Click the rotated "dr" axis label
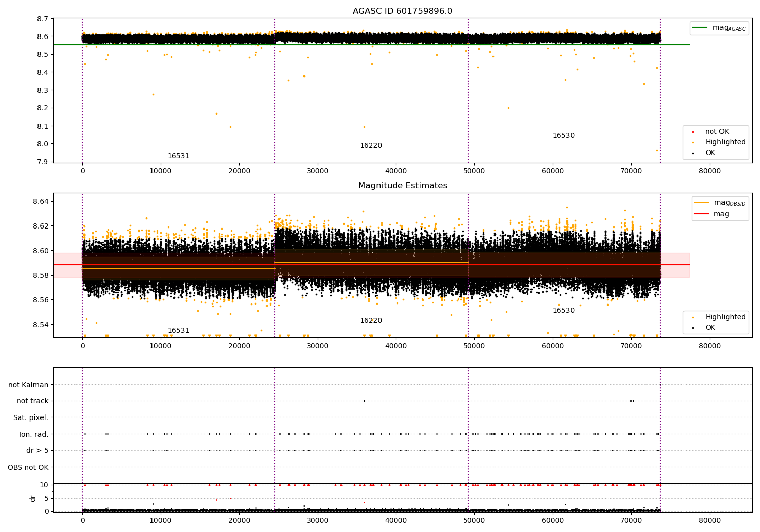The width and height of the screenshot is (760, 532). coord(33,498)
